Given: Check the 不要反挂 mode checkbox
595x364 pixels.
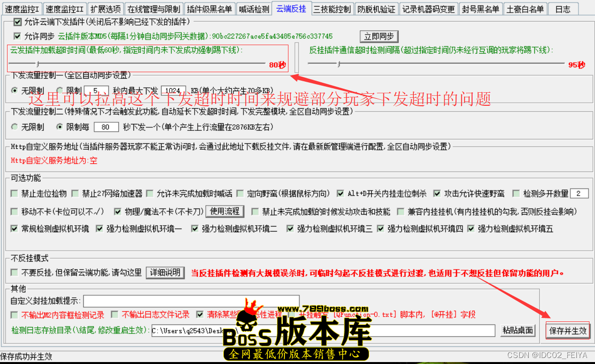Looking at the screenshot, I should 15,273.
